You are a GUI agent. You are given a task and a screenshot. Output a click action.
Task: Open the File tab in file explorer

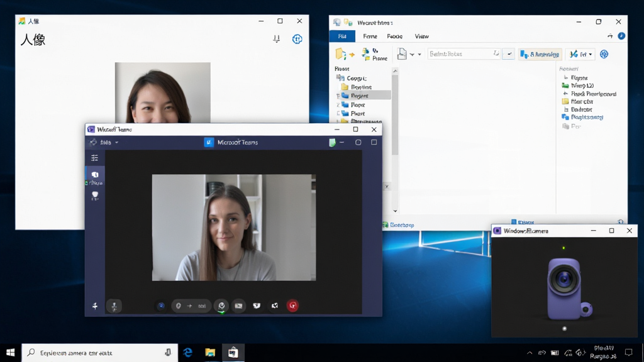[342, 36]
